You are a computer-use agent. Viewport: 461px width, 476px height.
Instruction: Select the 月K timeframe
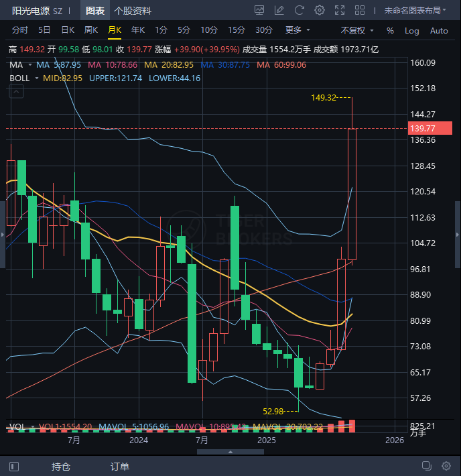(115, 30)
